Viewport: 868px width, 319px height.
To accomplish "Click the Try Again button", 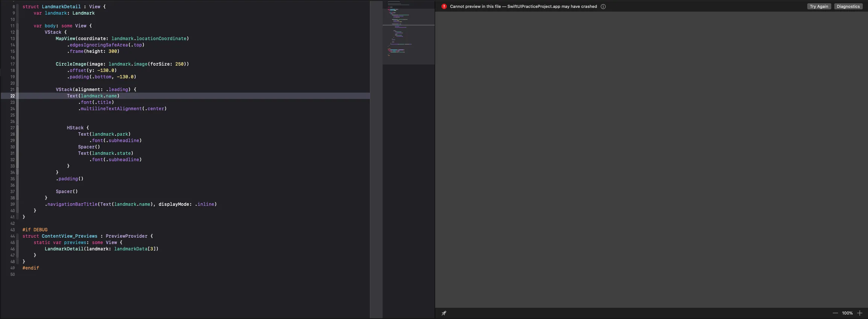I will [819, 6].
